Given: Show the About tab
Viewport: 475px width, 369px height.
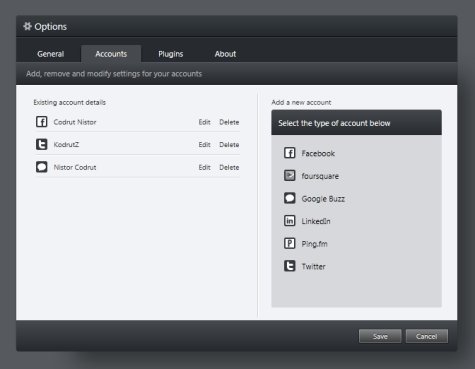Looking at the screenshot, I should coord(225,54).
